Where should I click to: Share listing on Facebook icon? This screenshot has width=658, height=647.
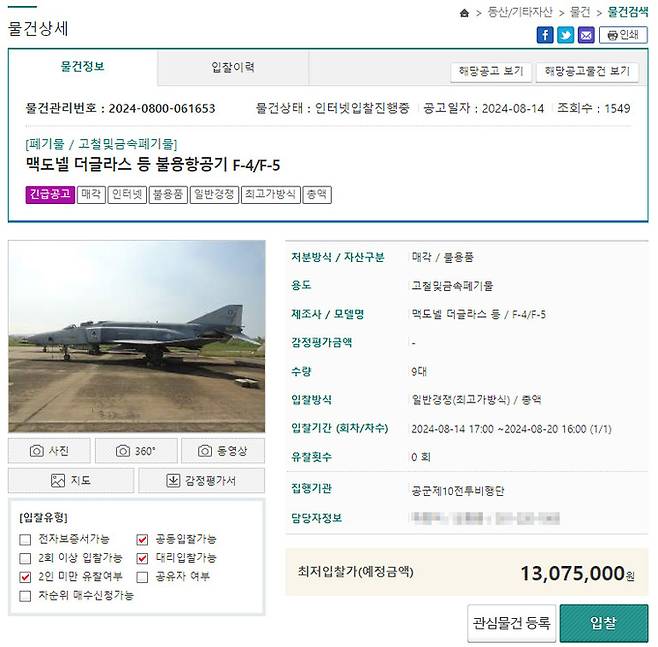pos(545,35)
